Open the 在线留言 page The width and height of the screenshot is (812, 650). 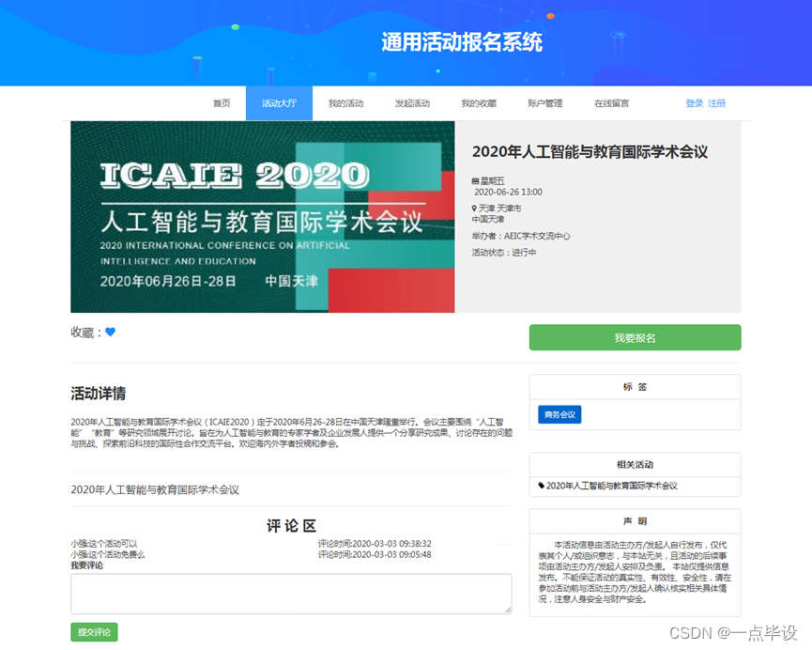(x=614, y=103)
